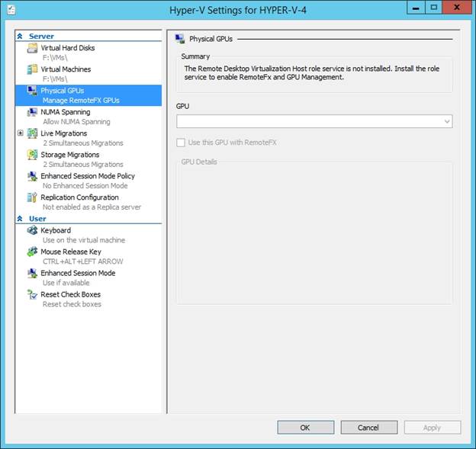
Task: Click the Storage Migrations icon
Action: [32, 155]
